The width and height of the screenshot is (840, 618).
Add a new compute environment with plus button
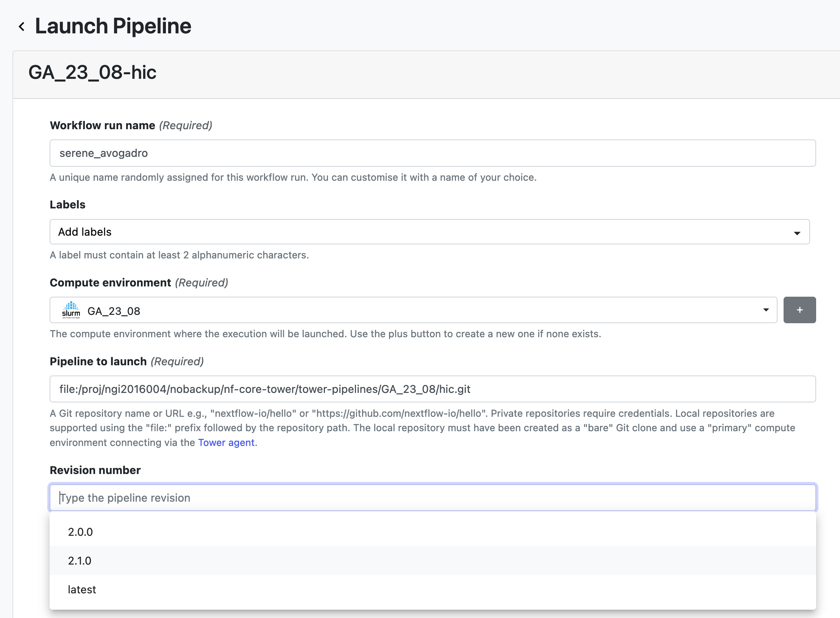[799, 310]
